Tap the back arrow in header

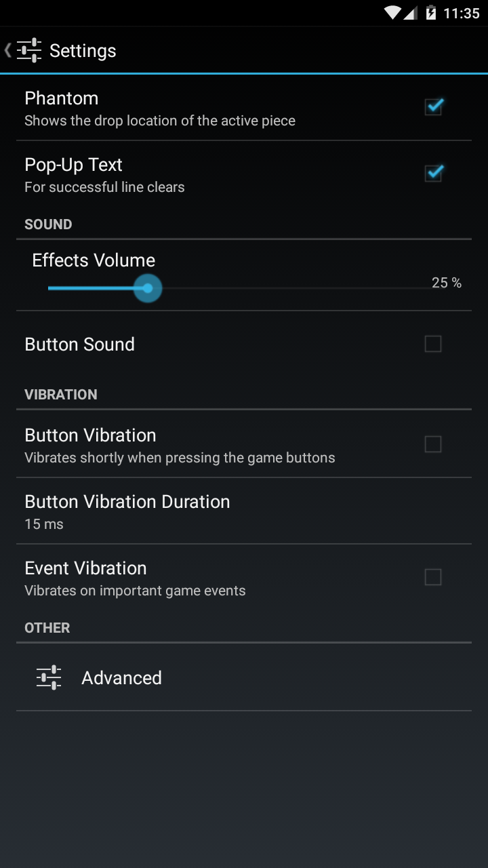click(x=7, y=50)
